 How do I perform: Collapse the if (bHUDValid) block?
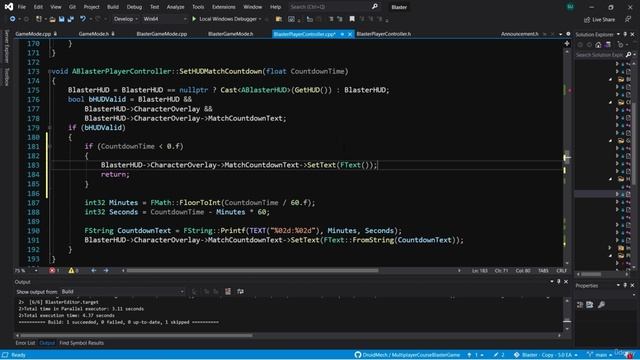click(50, 128)
